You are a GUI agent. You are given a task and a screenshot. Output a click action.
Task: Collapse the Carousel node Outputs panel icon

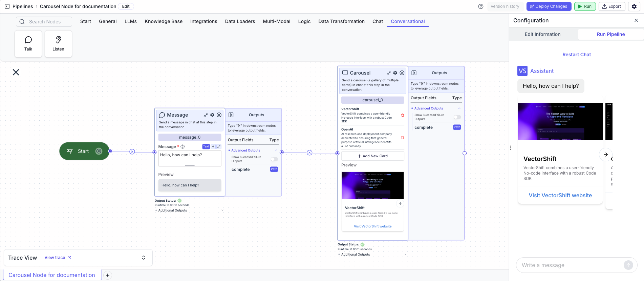pyautogui.click(x=414, y=73)
